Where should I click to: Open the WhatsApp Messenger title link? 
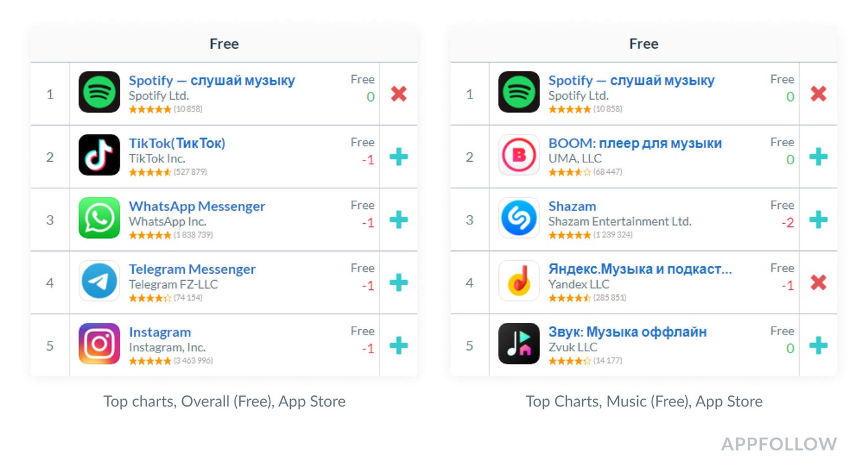coord(197,206)
